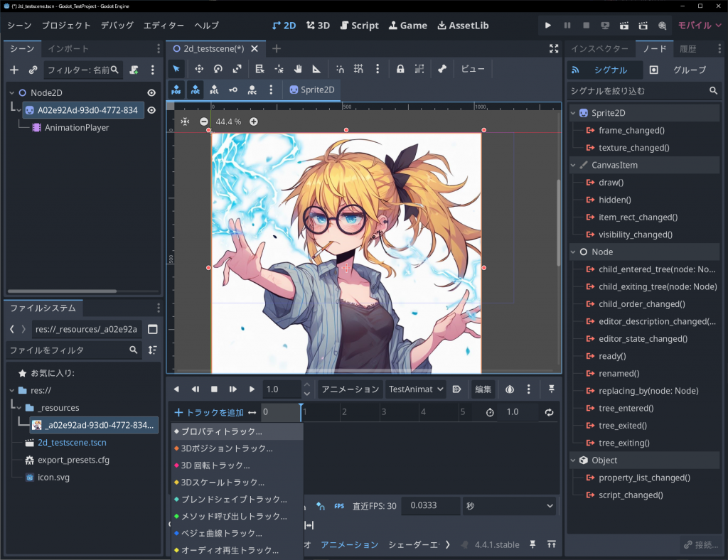Collapse the CanvasItem signals section
Viewport: 728px width, 560px height.
(x=574, y=165)
